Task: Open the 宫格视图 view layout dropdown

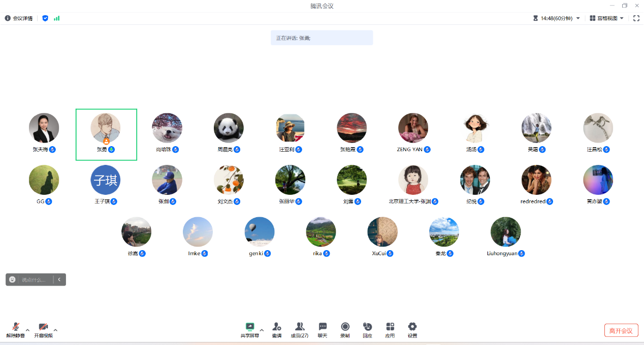Action: click(607, 18)
